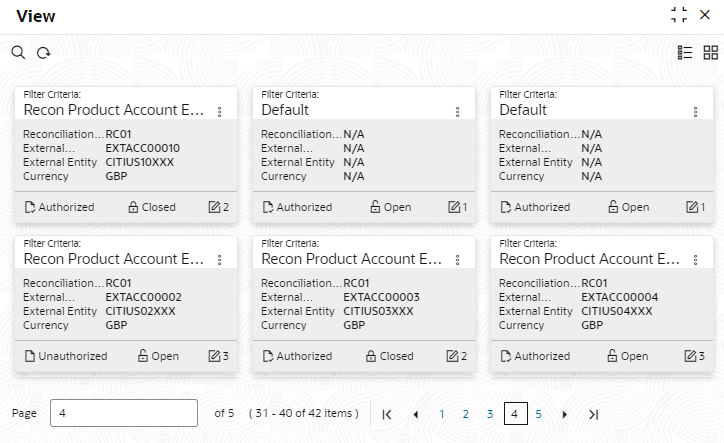Click the EXTACC00003 account value
Viewport: 724px width, 443px height.
(x=381, y=297)
